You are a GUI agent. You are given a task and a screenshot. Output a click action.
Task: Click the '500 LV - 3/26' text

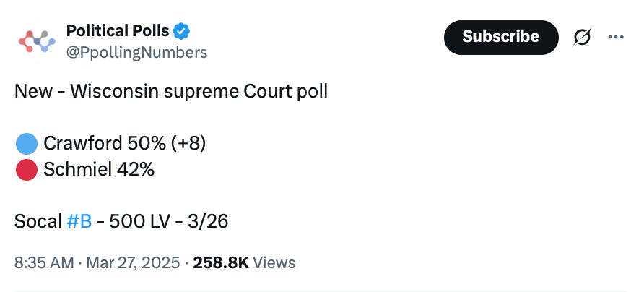coord(169,222)
